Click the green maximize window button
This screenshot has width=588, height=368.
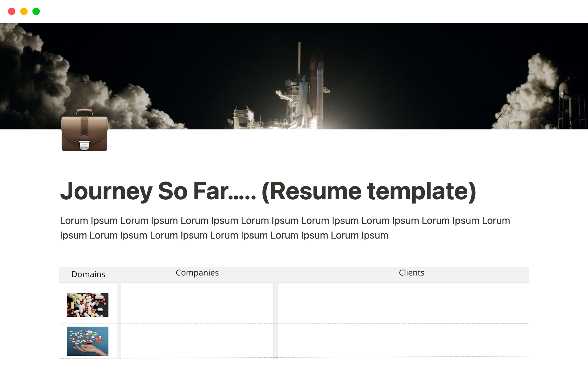[36, 11]
